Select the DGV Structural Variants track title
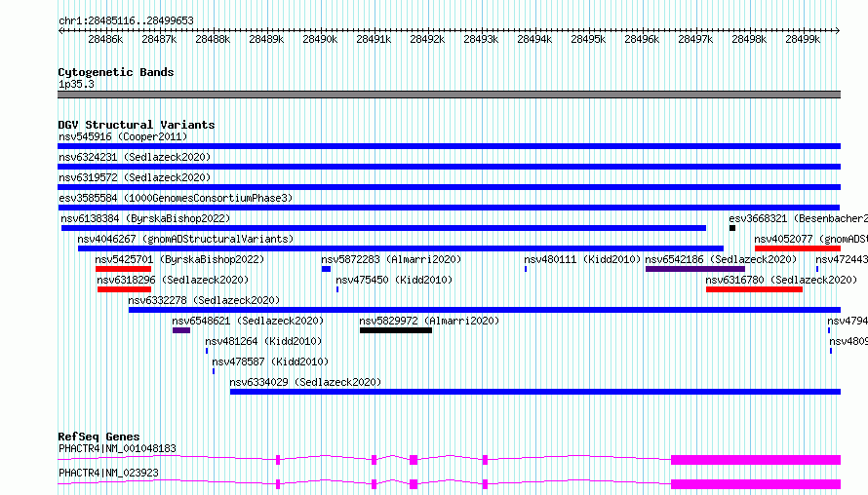868x495 pixels. click(137, 125)
